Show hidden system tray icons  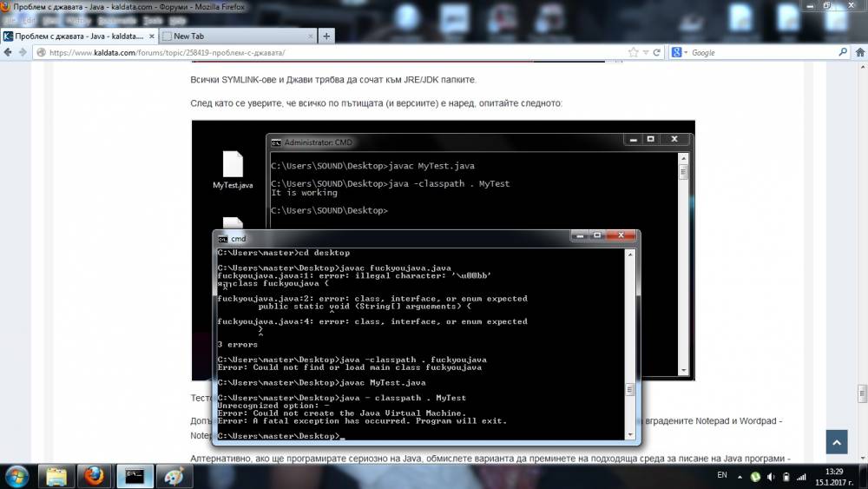[740, 476]
